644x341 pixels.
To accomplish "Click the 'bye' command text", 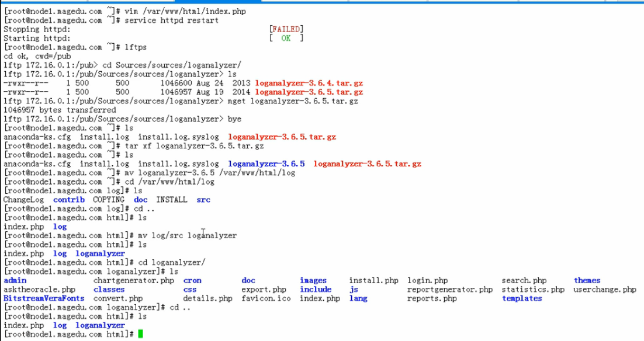I will coord(234,119).
